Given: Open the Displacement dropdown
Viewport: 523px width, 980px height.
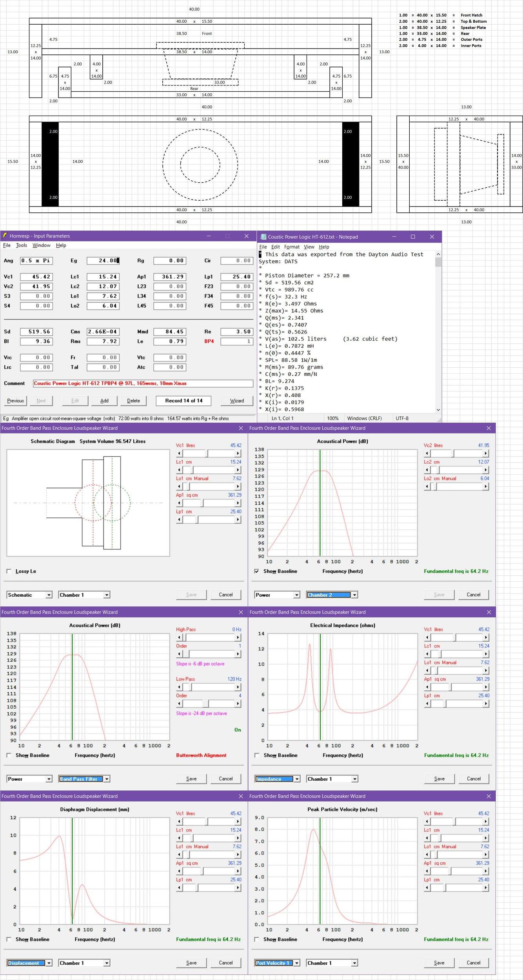Looking at the screenshot, I should 49,963.
